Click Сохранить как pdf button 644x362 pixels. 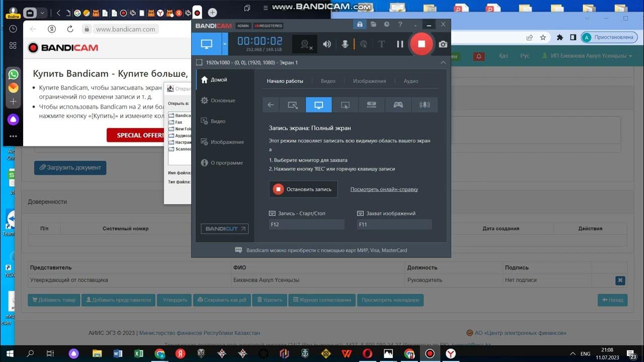(x=222, y=300)
